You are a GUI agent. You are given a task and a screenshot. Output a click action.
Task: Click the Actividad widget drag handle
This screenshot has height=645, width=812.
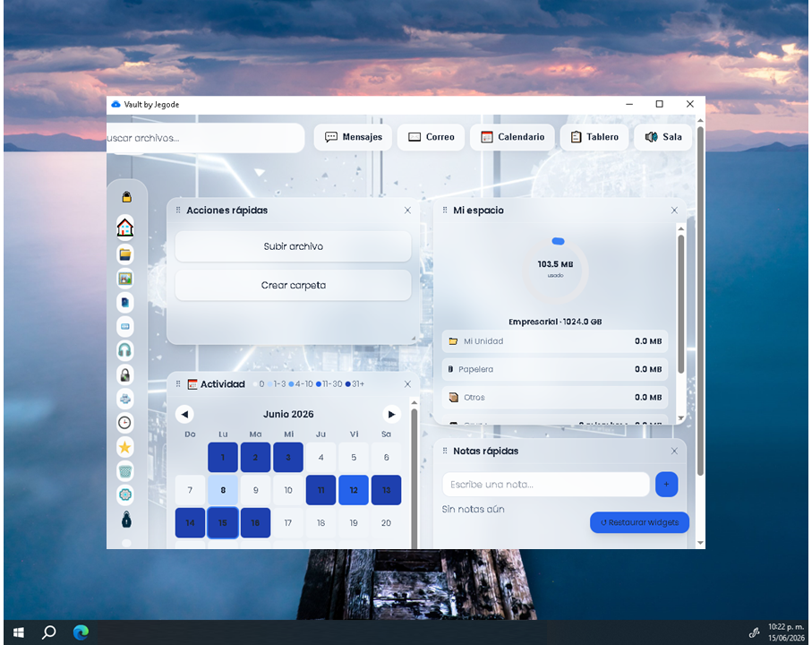[178, 384]
